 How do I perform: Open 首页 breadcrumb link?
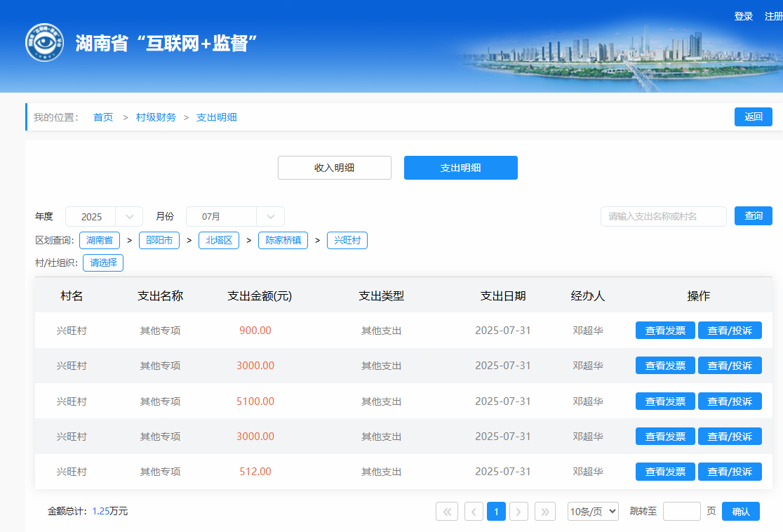103,117
